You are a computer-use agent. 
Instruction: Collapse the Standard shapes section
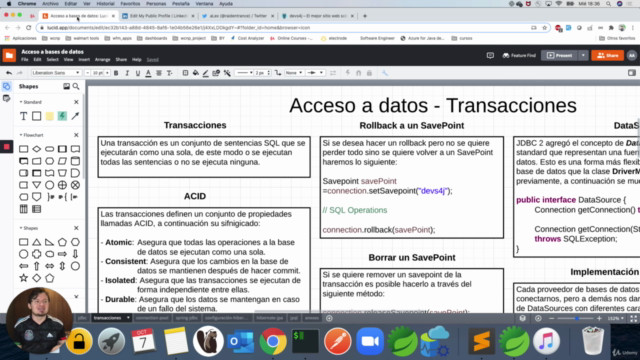click(21, 102)
